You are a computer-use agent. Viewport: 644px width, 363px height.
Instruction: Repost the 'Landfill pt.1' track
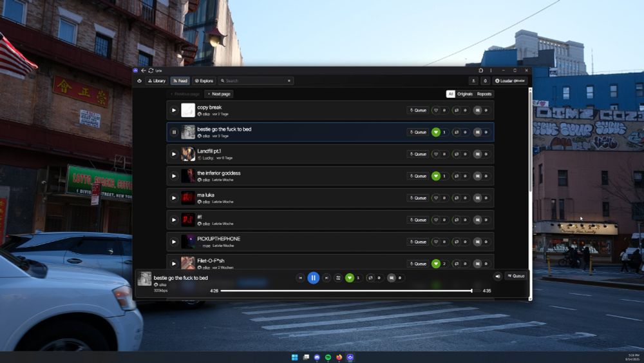(x=457, y=154)
